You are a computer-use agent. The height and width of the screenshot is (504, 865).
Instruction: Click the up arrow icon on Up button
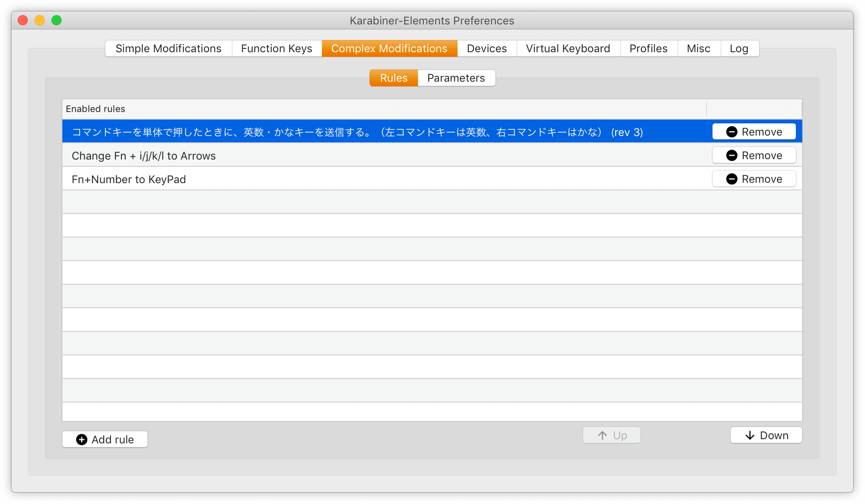coord(603,435)
